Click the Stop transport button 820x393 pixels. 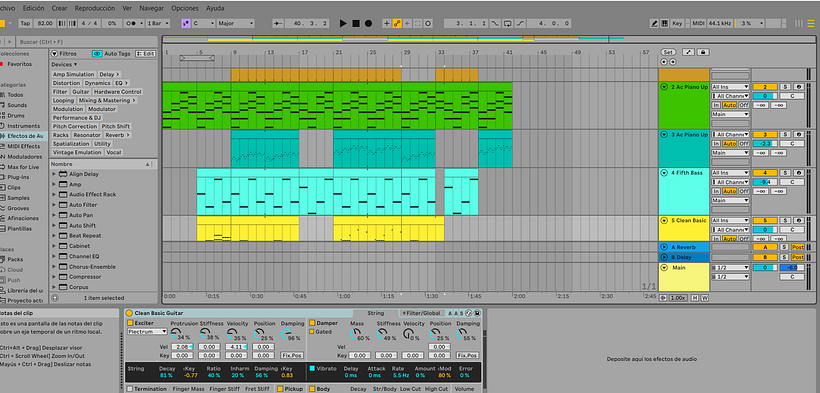coord(356,24)
